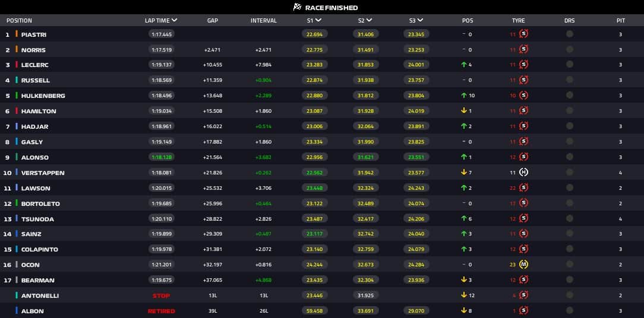
Task: Select driver Albon in the standings
Action: (x=33, y=311)
